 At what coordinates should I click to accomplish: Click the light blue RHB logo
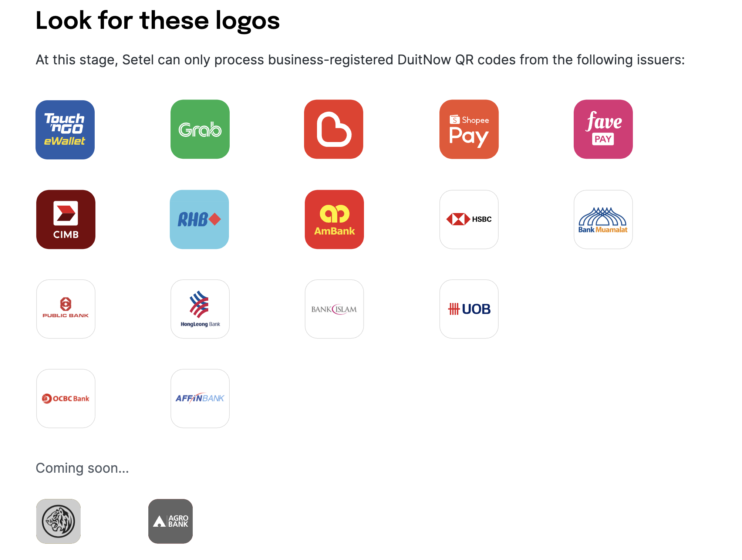pyautogui.click(x=199, y=219)
